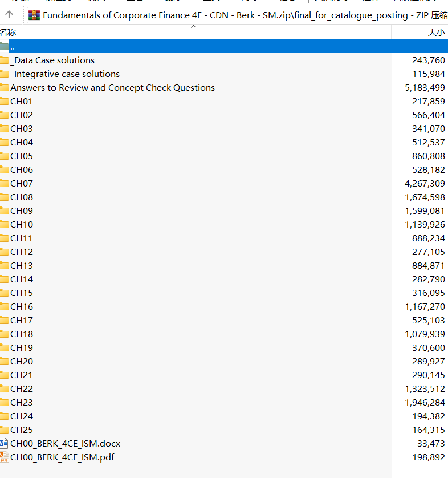Select the CH25 folder name

coord(22,431)
